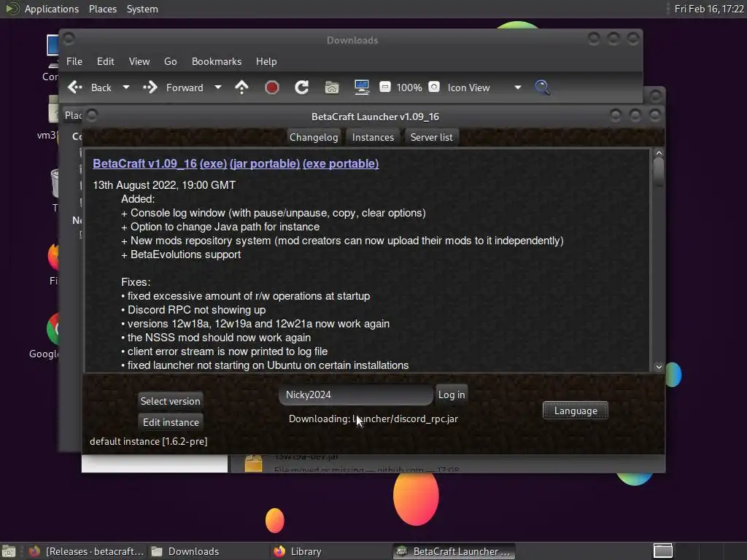The image size is (747, 560).
Task: Click the MATE logo icon in top panel
Action: click(12, 9)
